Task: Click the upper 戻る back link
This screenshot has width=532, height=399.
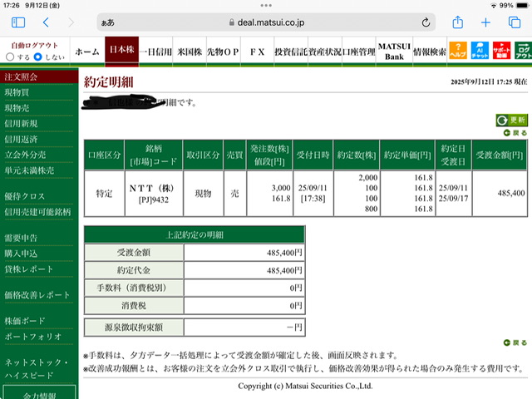Action: [515, 133]
